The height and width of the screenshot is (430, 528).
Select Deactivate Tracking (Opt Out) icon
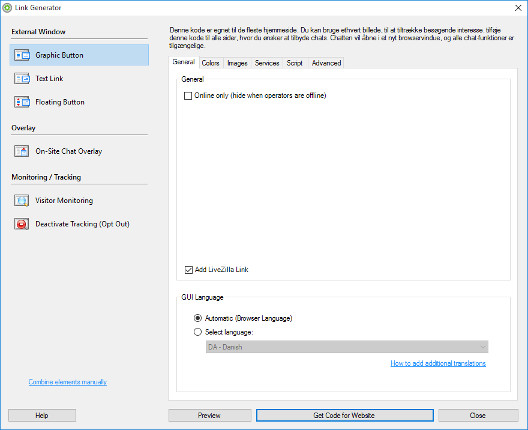22,224
